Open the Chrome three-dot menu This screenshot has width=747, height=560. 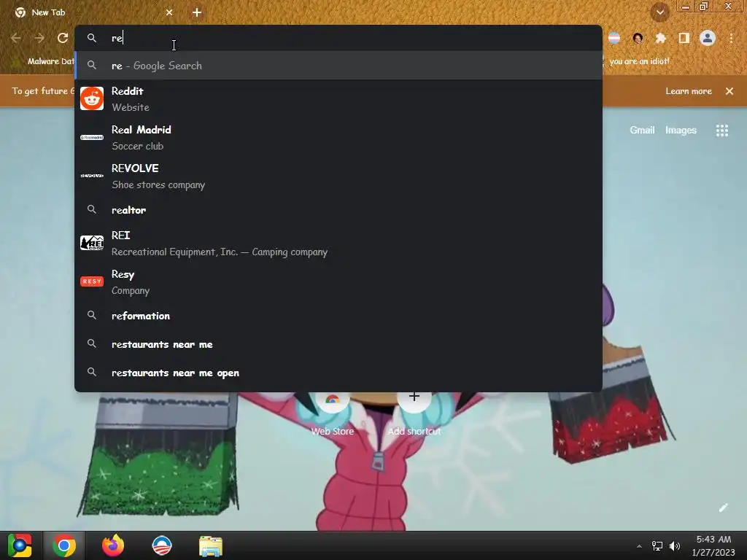click(x=731, y=38)
